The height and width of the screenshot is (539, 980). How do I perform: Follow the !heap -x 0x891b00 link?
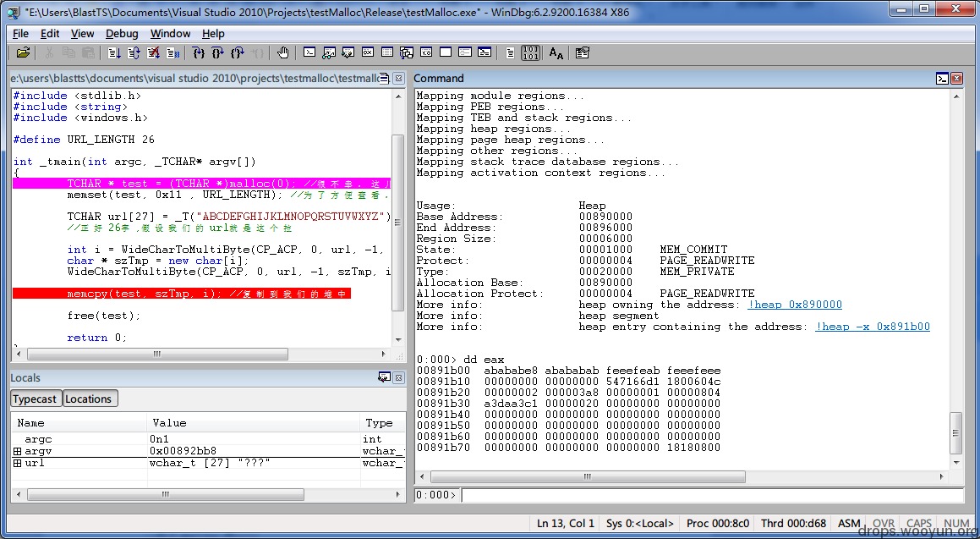tap(873, 327)
